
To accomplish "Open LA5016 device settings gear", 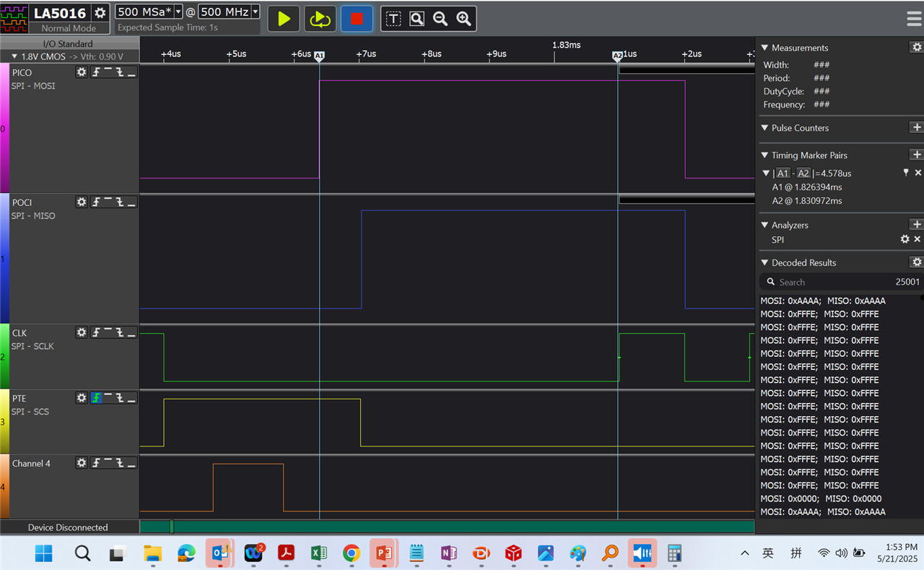I will pos(100,13).
